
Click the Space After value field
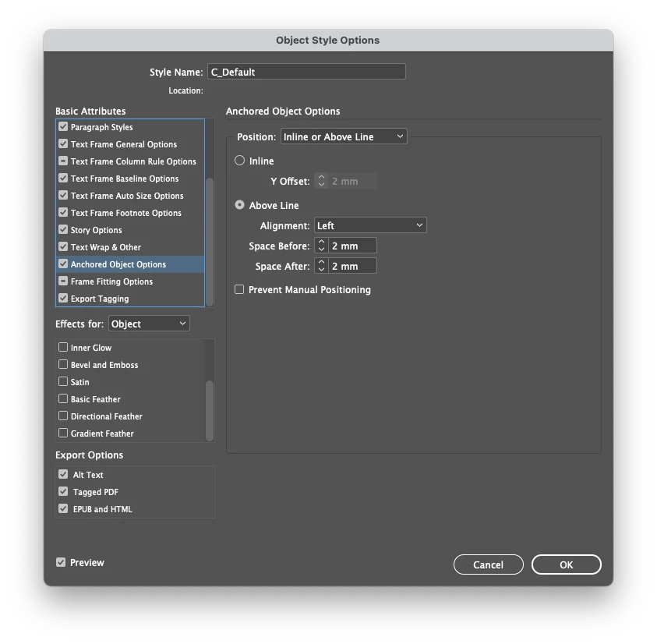(352, 266)
